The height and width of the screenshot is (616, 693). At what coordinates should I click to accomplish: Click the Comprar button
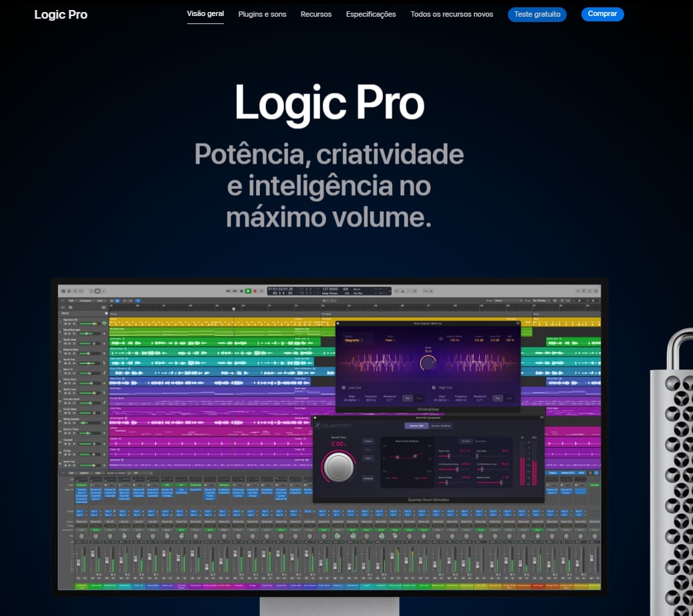pos(602,14)
